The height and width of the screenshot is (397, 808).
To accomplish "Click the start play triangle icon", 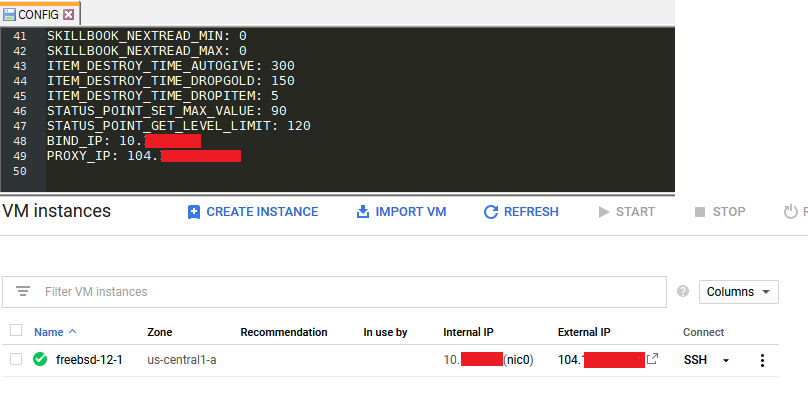I will pyautogui.click(x=603, y=212).
